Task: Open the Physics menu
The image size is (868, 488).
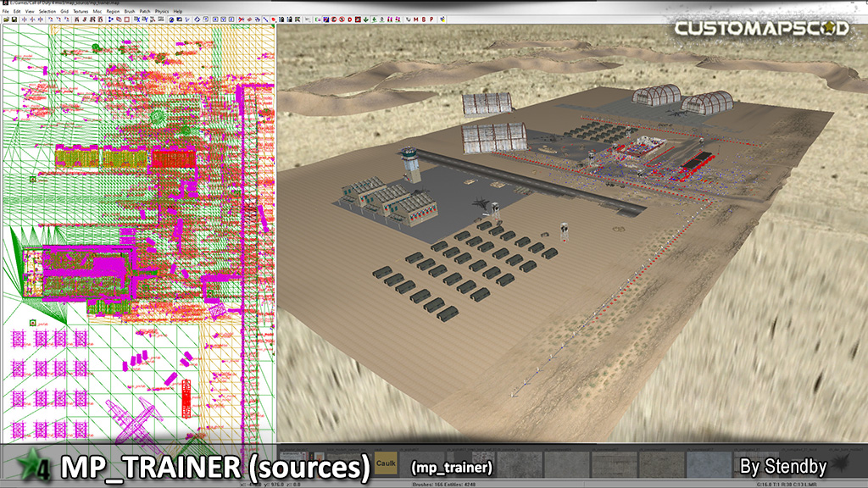Action: point(162,11)
